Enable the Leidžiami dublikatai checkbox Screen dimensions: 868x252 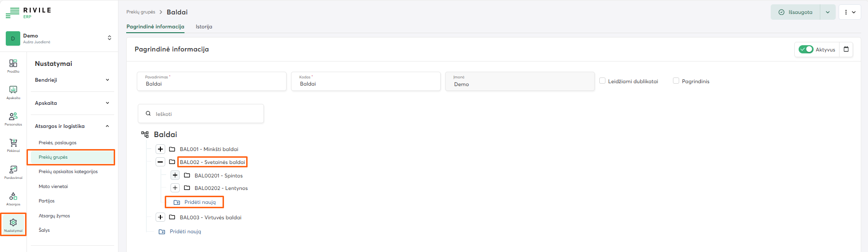(602, 81)
